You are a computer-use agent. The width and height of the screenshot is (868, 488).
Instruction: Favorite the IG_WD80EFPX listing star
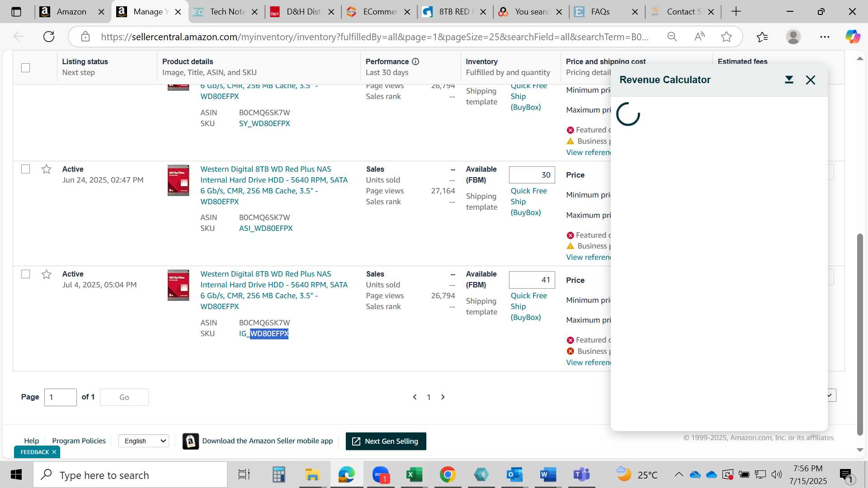(x=46, y=274)
